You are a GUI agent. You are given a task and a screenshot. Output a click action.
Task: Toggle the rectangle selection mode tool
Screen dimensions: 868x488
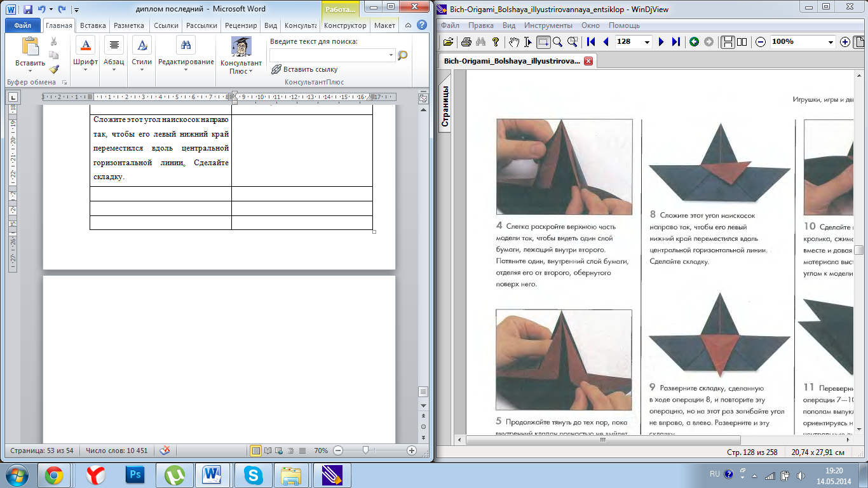coord(543,42)
